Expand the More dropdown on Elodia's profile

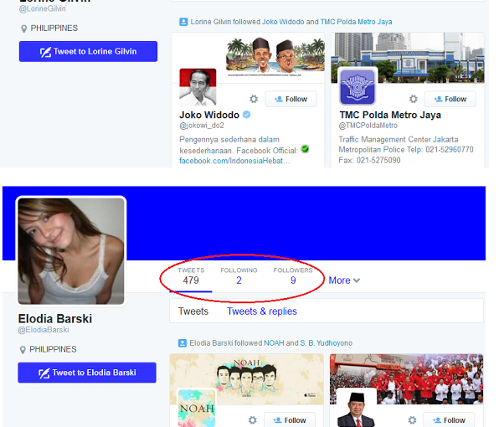344,280
